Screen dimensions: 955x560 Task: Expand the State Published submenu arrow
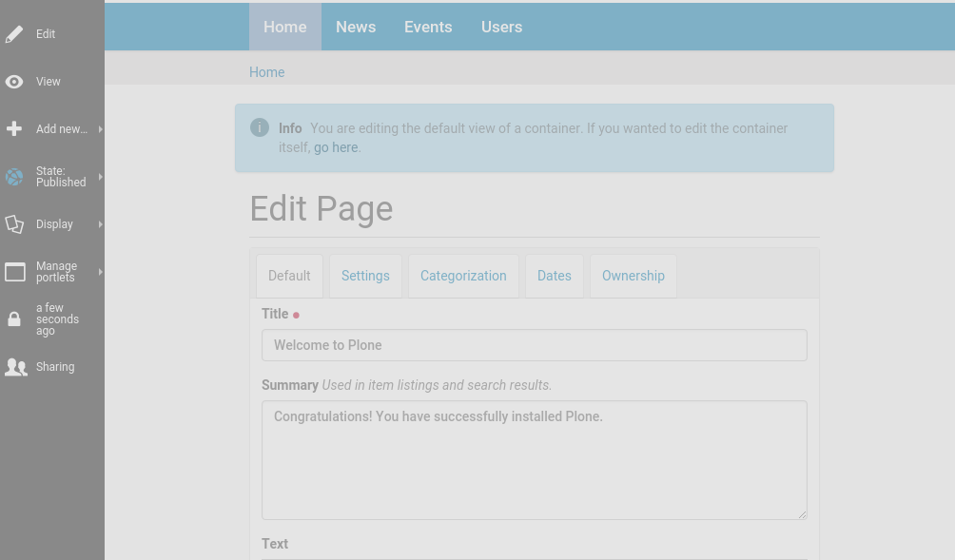(100, 177)
